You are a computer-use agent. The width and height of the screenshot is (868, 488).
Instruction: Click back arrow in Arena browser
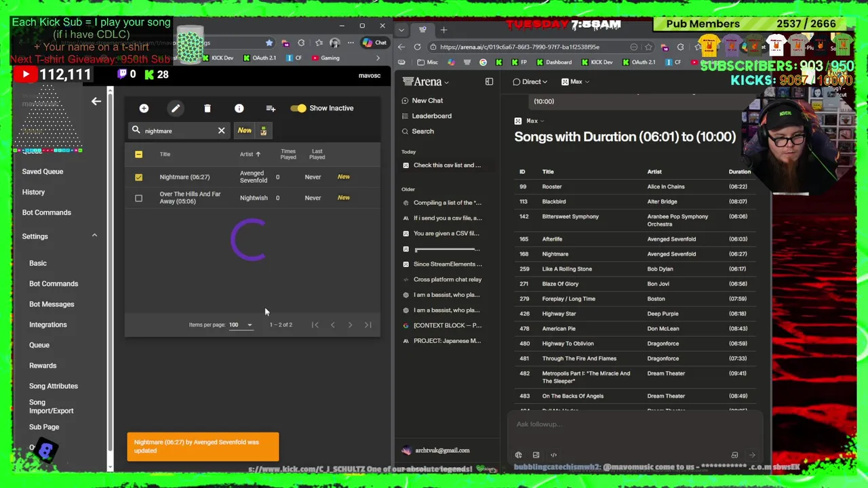[401, 47]
